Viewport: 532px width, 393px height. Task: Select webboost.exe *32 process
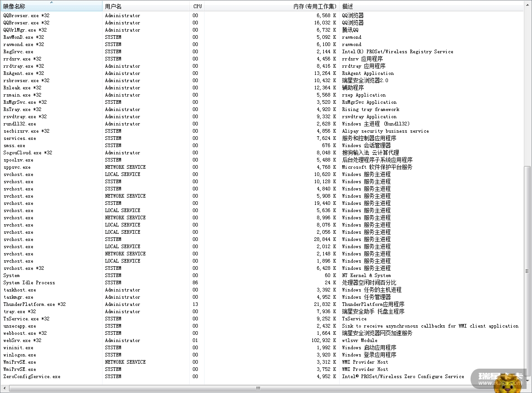[x=261, y=333]
